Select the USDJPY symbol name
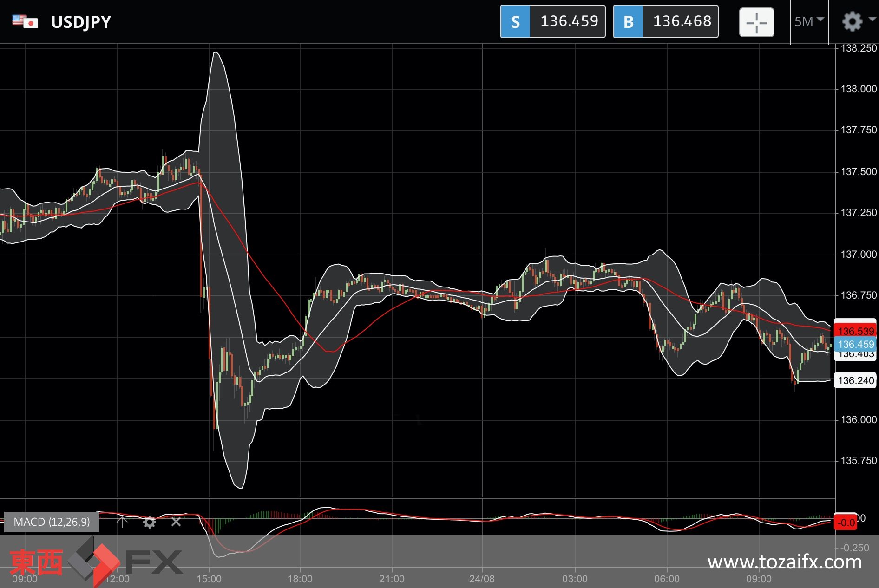 click(x=81, y=22)
